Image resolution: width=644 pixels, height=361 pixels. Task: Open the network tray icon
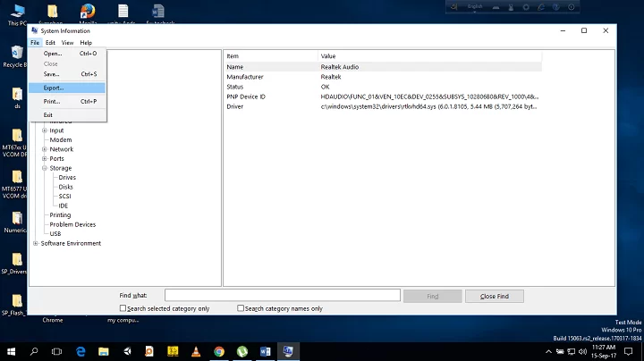point(572,351)
